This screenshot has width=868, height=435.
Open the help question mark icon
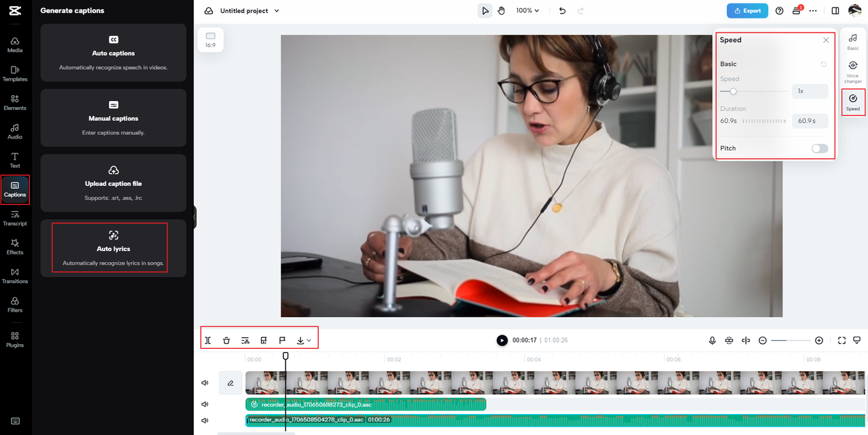coord(779,11)
